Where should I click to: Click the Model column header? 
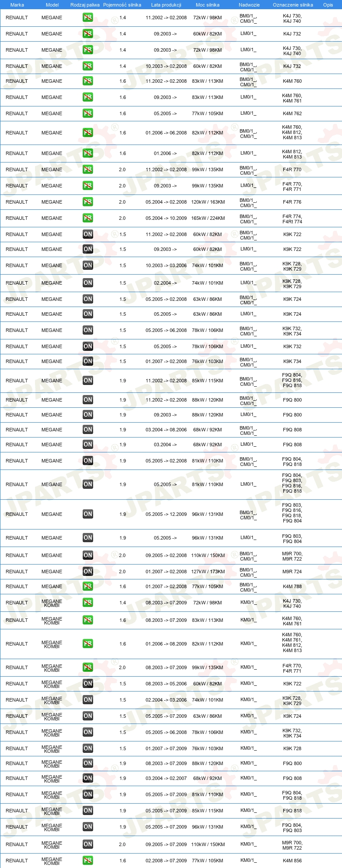coord(52,5)
